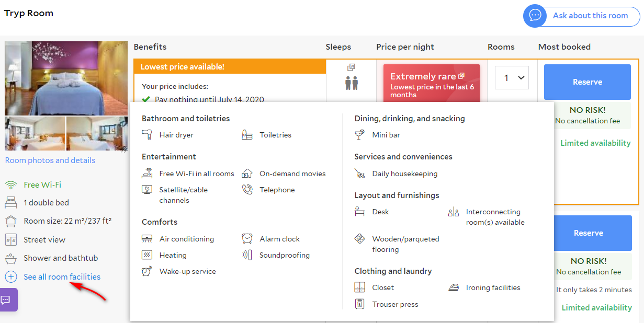Open the Rooms quantity dropdown

[512, 78]
